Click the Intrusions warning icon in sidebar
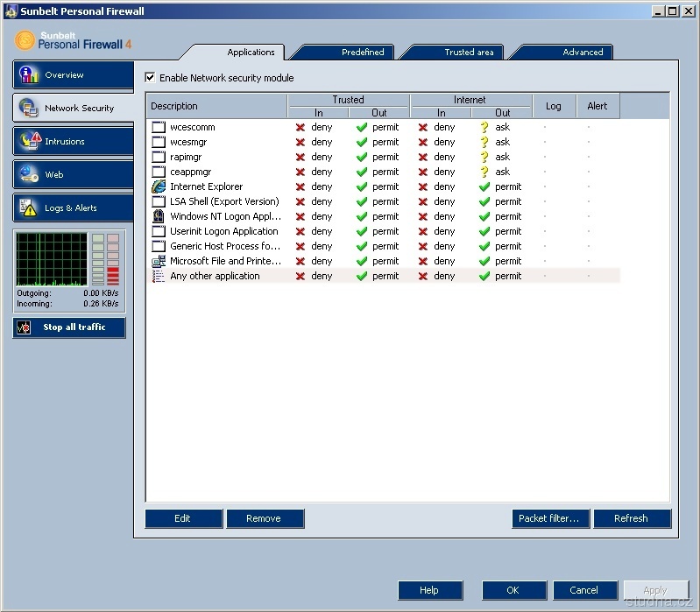Screen dimensions: 700x612 coord(30,141)
